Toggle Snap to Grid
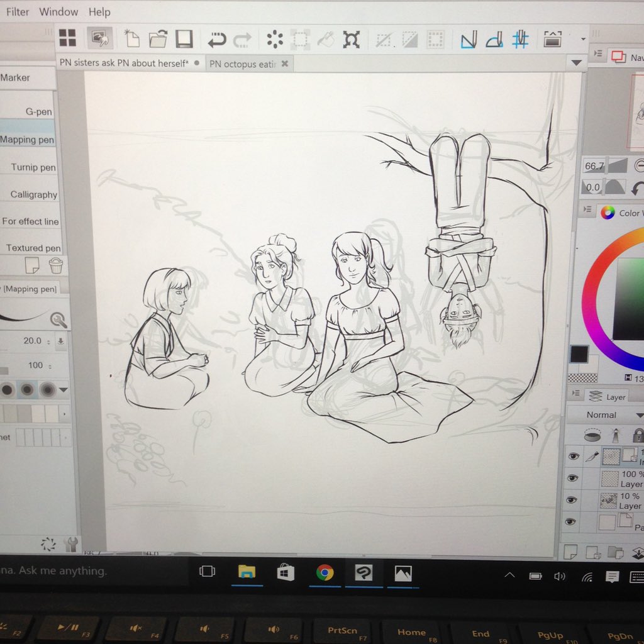Viewport: 644px width, 644px height. (520, 40)
